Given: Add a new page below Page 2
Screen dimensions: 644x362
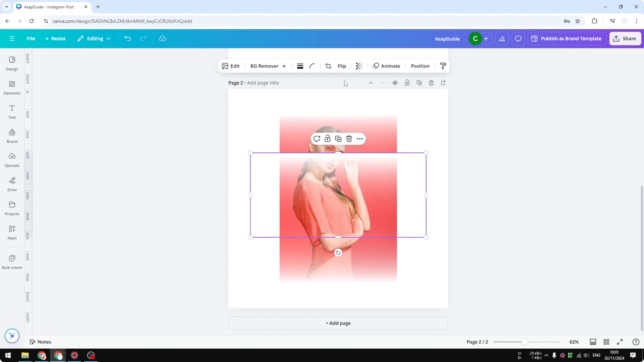Looking at the screenshot, I should [338, 323].
